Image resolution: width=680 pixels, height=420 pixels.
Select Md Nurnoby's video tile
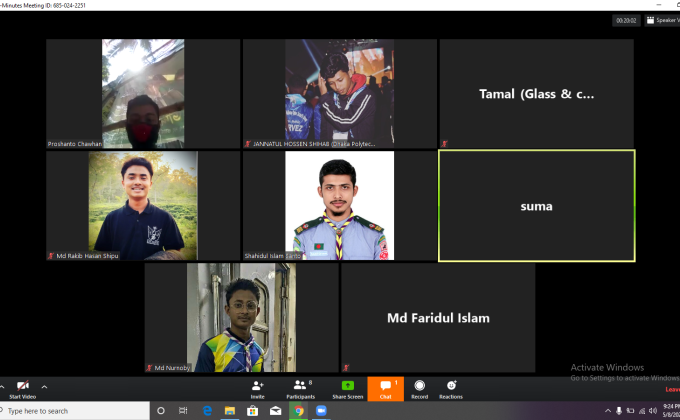pyautogui.click(x=242, y=318)
